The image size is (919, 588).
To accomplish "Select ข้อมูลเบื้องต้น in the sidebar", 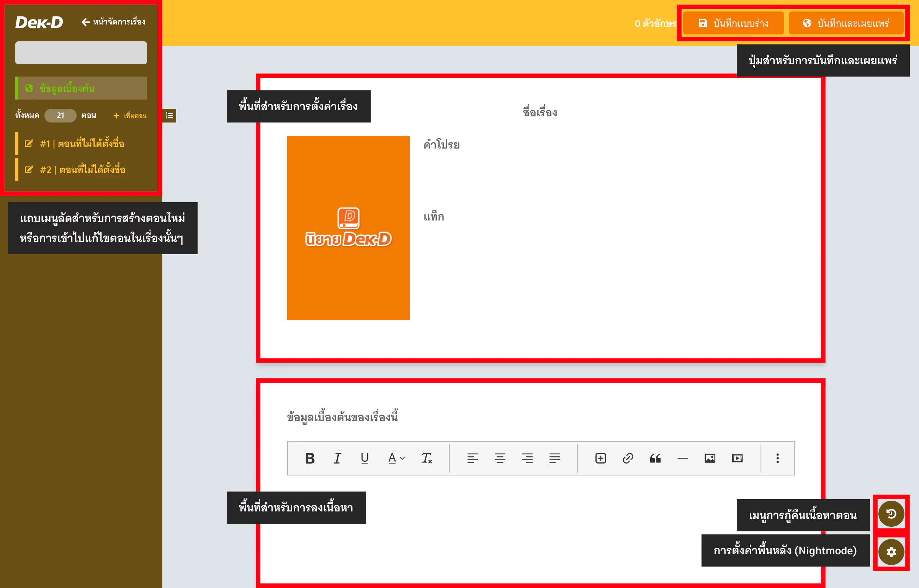I will (x=81, y=88).
